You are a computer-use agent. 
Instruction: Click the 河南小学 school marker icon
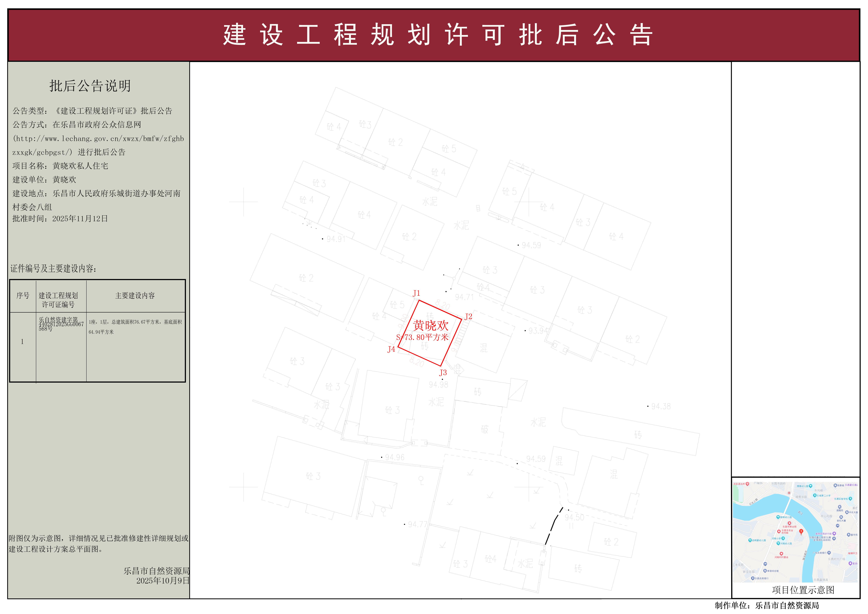click(x=783, y=538)
